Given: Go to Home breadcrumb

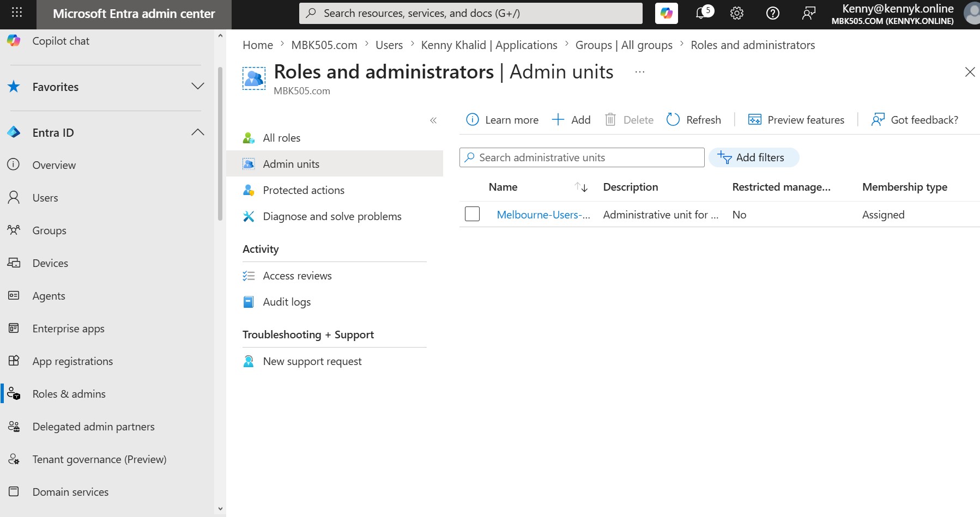Looking at the screenshot, I should click(x=258, y=45).
